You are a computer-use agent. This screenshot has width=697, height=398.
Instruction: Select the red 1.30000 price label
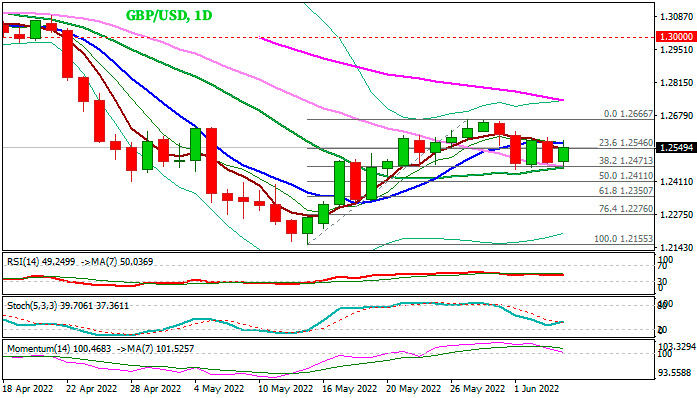[x=676, y=37]
